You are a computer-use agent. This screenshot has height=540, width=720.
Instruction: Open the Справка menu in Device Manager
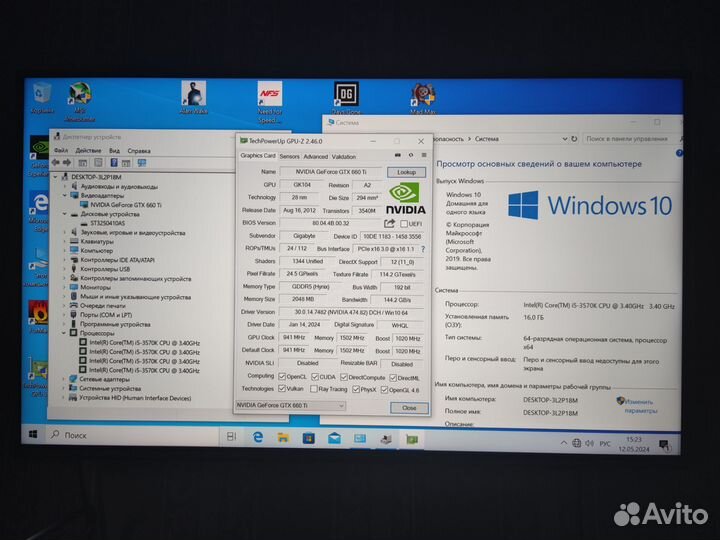pos(139,151)
